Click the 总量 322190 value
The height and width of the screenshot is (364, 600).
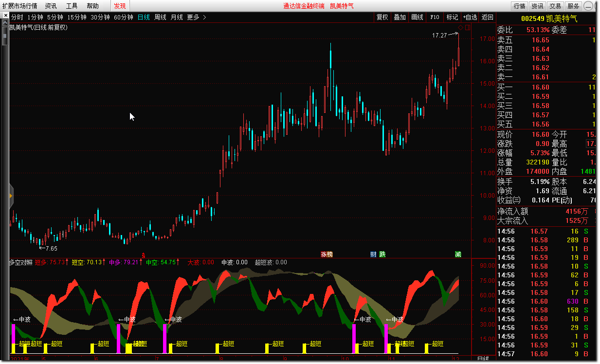tap(538, 162)
